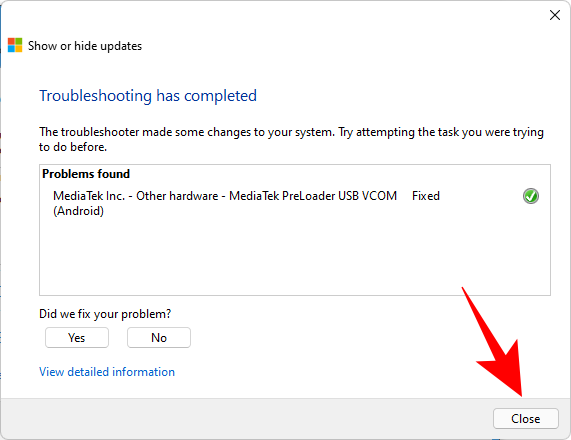Click the Troubleshooting has completed heading
The image size is (571, 440).
coord(148,96)
